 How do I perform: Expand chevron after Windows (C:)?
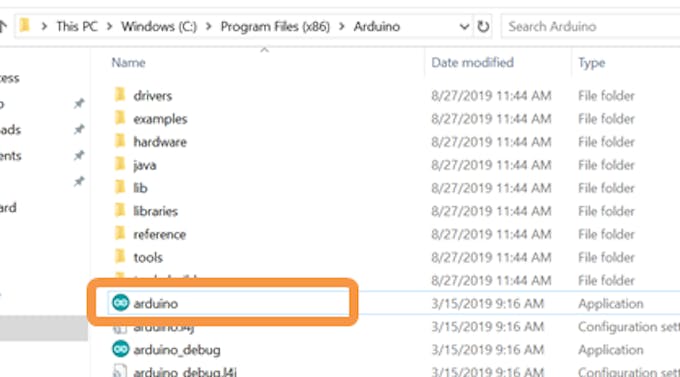coord(209,27)
